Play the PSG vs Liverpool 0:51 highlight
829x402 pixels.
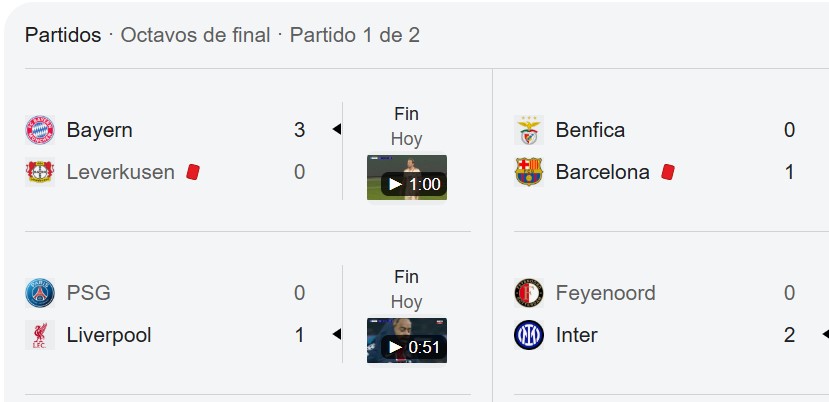tap(407, 340)
